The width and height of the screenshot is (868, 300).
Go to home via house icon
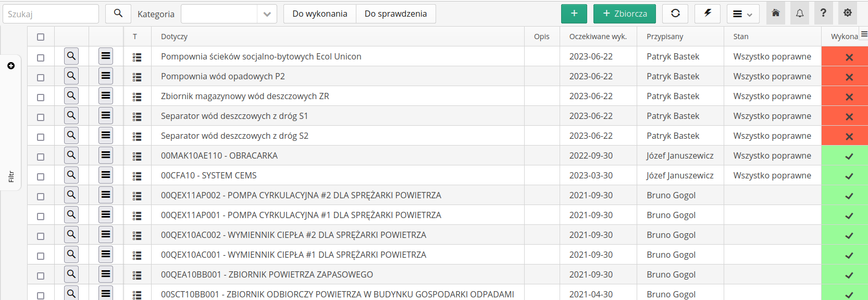click(x=776, y=14)
